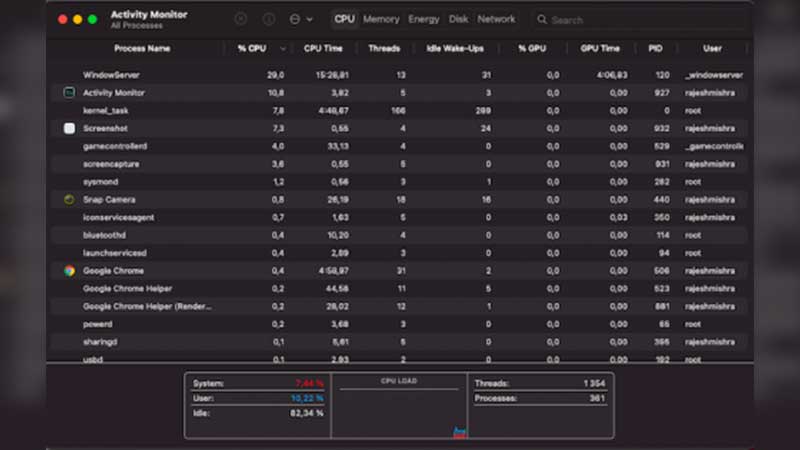
Task: Switch to the Disk tab
Action: [458, 19]
